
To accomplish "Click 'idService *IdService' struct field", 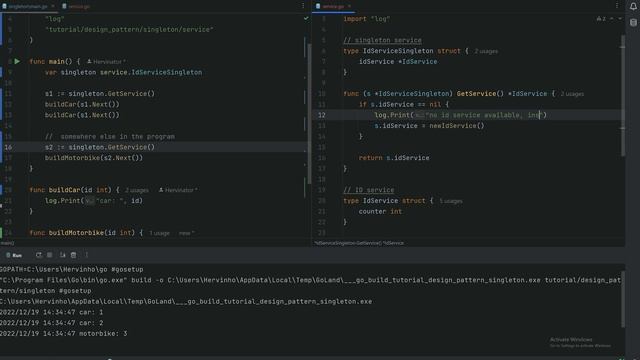I will [398, 62].
